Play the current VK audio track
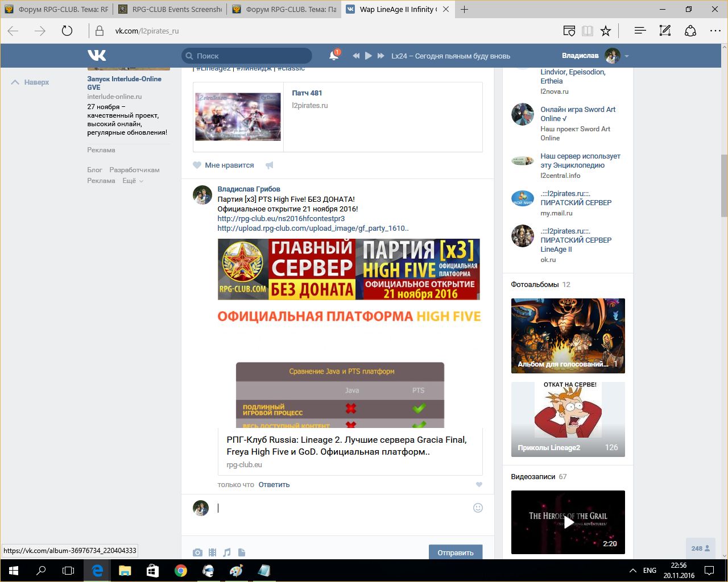This screenshot has width=728, height=582. click(369, 56)
